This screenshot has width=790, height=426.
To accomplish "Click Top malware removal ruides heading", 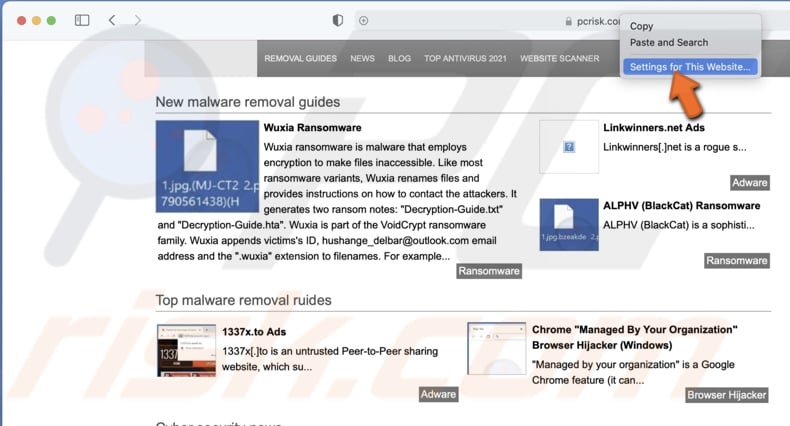I will click(x=243, y=301).
